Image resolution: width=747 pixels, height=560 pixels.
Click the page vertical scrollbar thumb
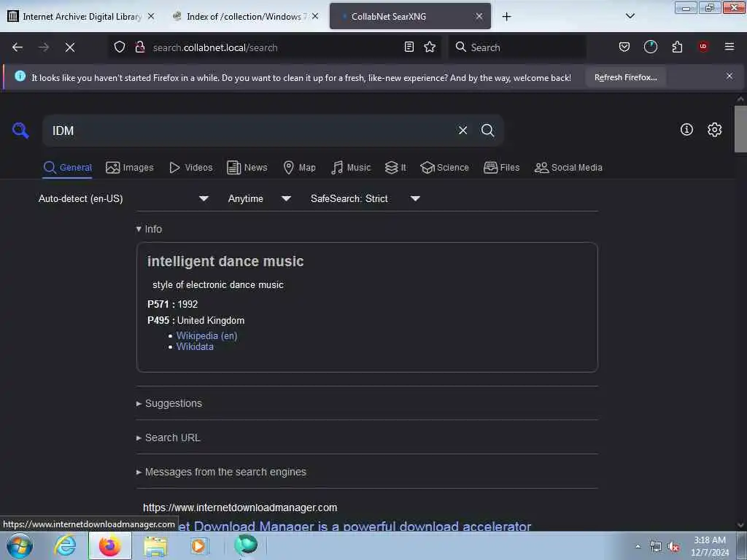coord(740,128)
